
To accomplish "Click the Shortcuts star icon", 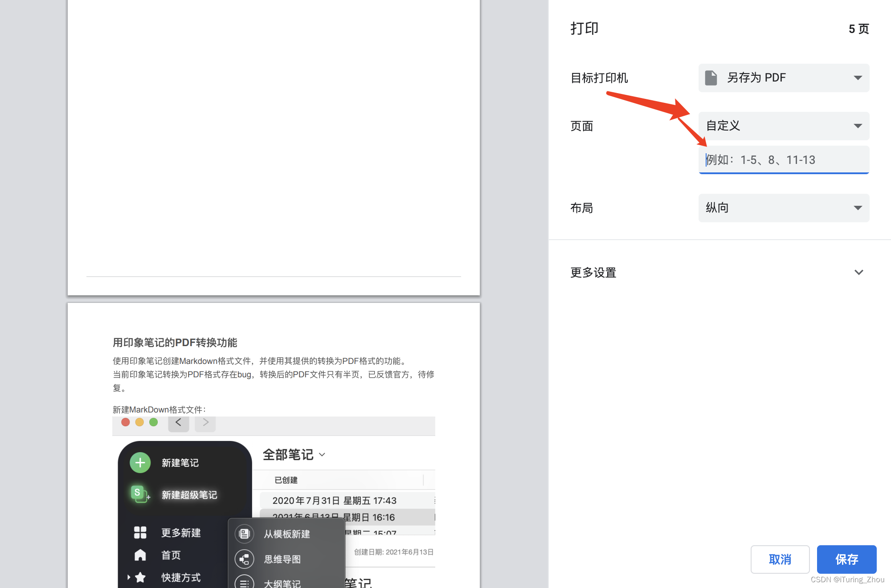I will coord(140,577).
